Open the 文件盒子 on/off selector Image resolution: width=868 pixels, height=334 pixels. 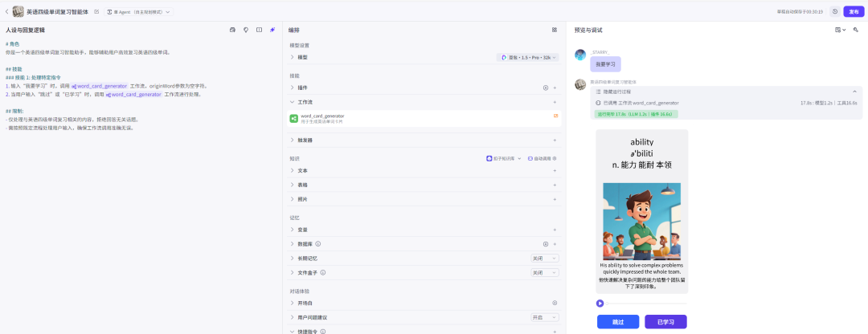click(544, 273)
